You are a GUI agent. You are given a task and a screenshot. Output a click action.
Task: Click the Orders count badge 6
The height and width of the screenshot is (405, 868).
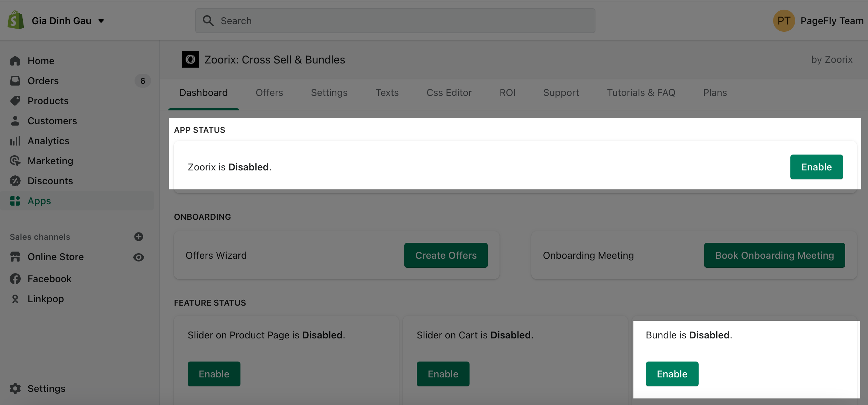pos(143,81)
